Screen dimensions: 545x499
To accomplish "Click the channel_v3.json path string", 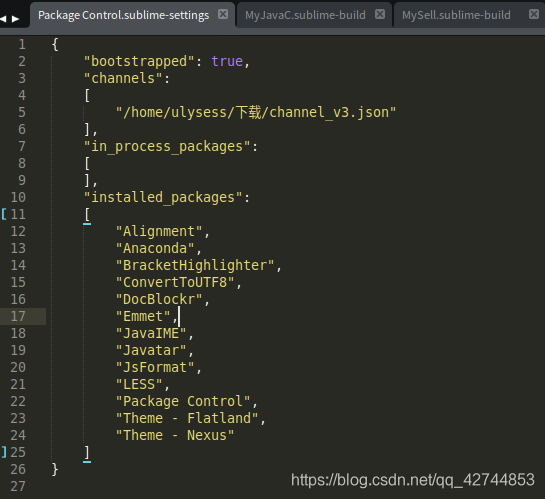I will [x=256, y=112].
